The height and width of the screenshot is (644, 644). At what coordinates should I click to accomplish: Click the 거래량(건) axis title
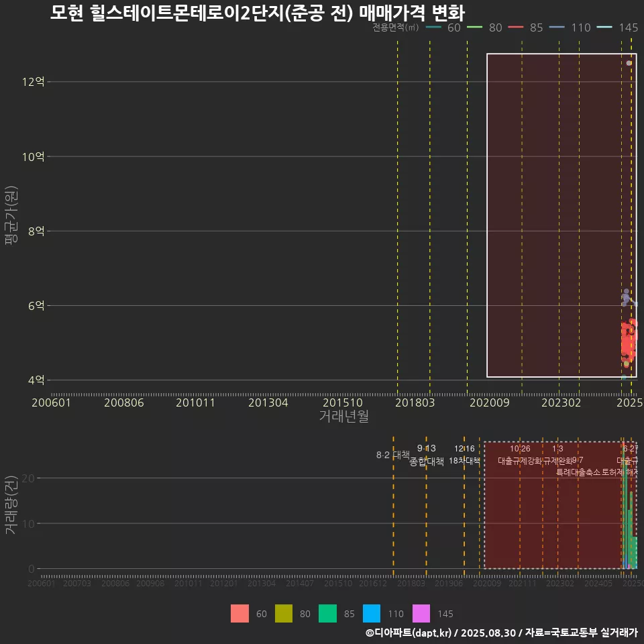pyautogui.click(x=11, y=504)
